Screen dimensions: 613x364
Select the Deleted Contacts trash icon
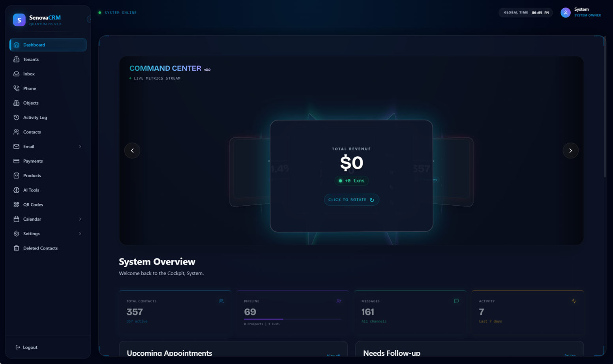click(16, 248)
